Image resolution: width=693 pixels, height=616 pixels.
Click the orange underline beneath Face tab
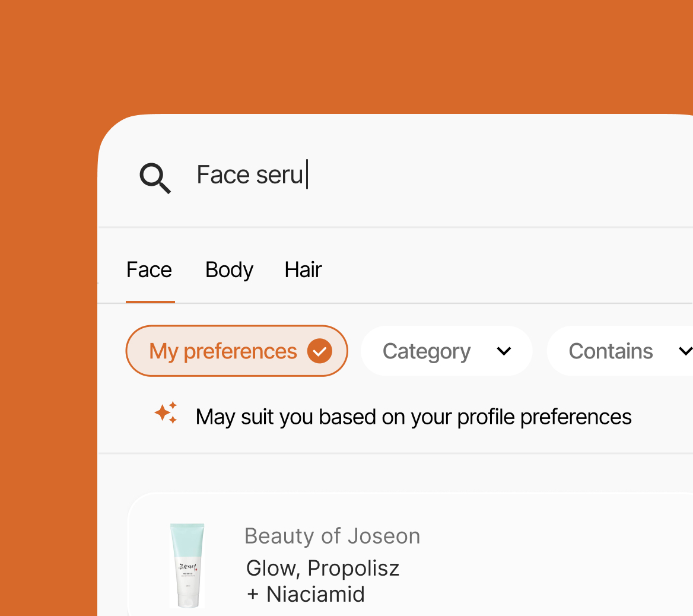click(150, 301)
